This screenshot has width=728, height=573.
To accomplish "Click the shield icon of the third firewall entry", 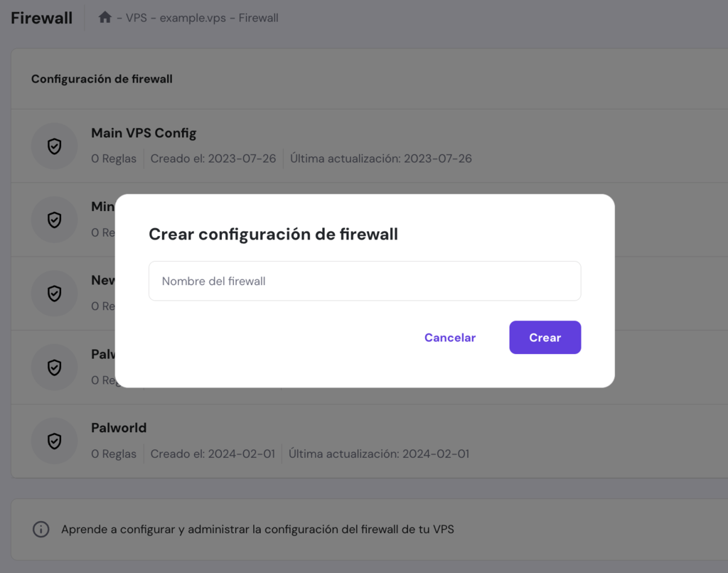I will click(x=55, y=294).
